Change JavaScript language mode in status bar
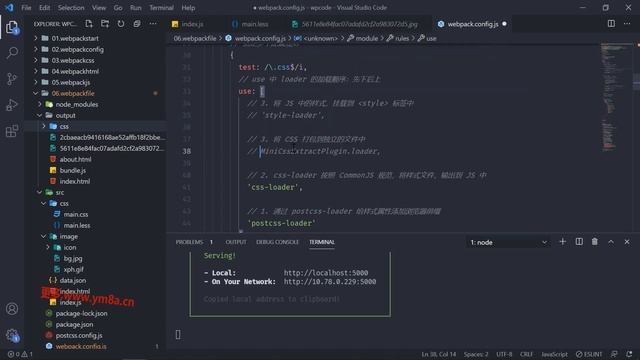640x360 pixels. [554, 354]
